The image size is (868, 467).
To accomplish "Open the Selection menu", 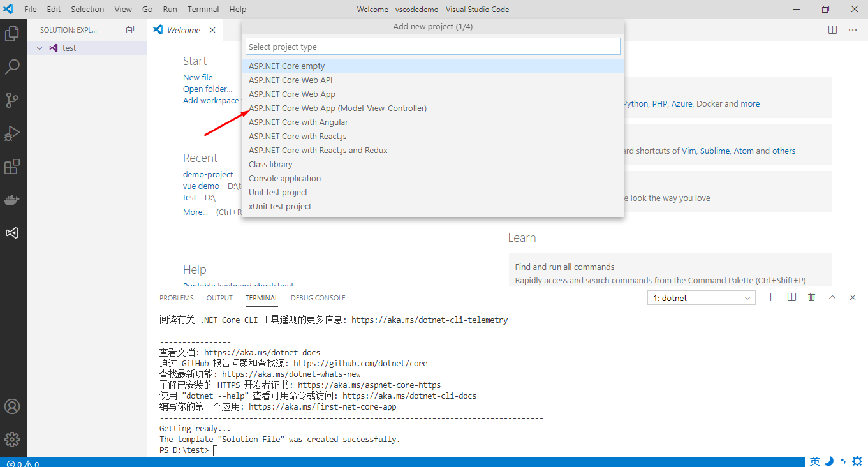I will tap(87, 9).
